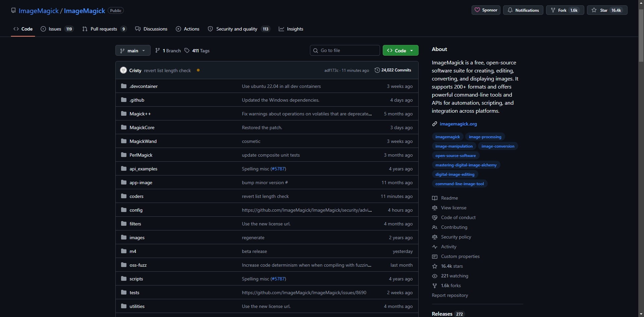Image resolution: width=644 pixels, height=317 pixels.
Task: Open the imagemagick.org website link
Action: point(458,124)
